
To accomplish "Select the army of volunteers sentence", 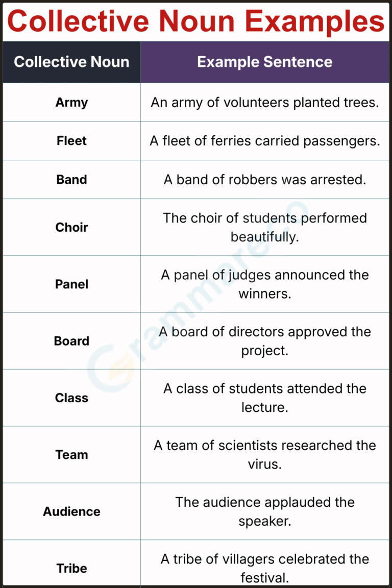I will pyautogui.click(x=265, y=103).
